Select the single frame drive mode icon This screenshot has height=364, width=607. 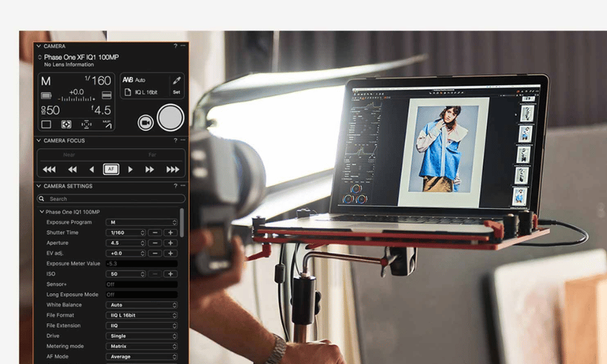point(46,124)
